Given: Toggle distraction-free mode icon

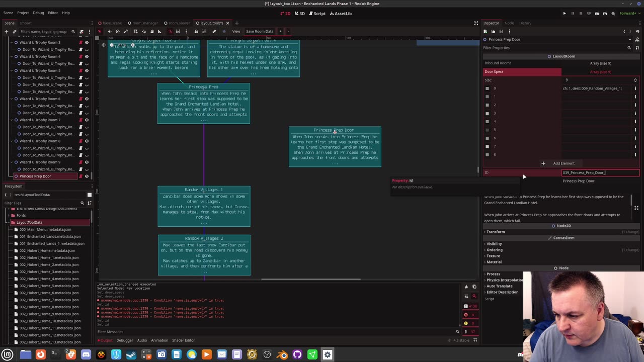Looking at the screenshot, I should [x=476, y=23].
